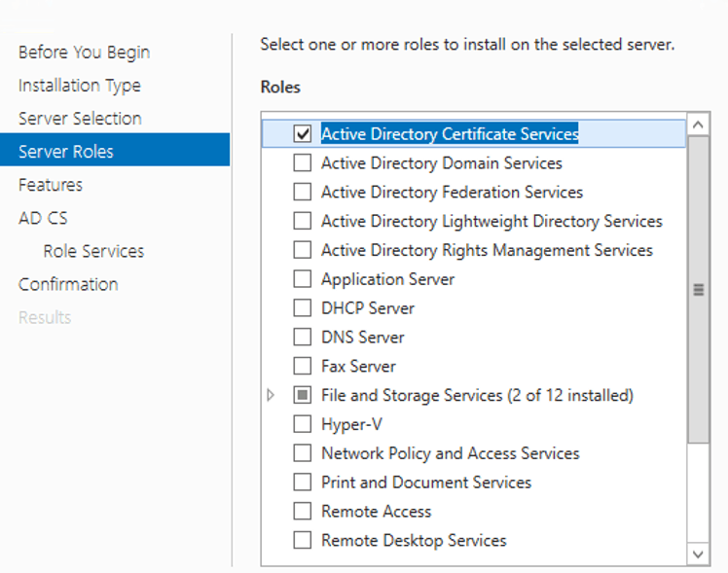Image resolution: width=728 pixels, height=573 pixels.
Task: Select the Remote Access label
Action: [376, 511]
